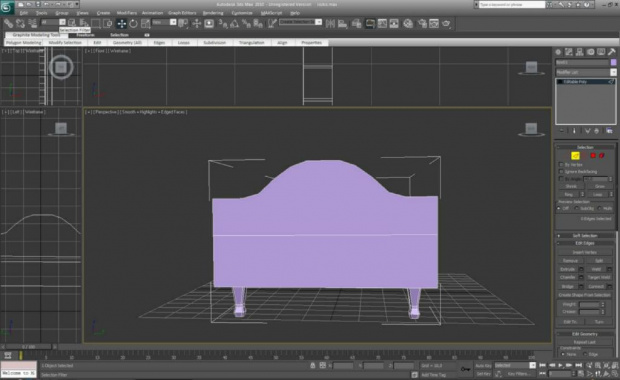Switch to the Create command panel tab

(558, 52)
